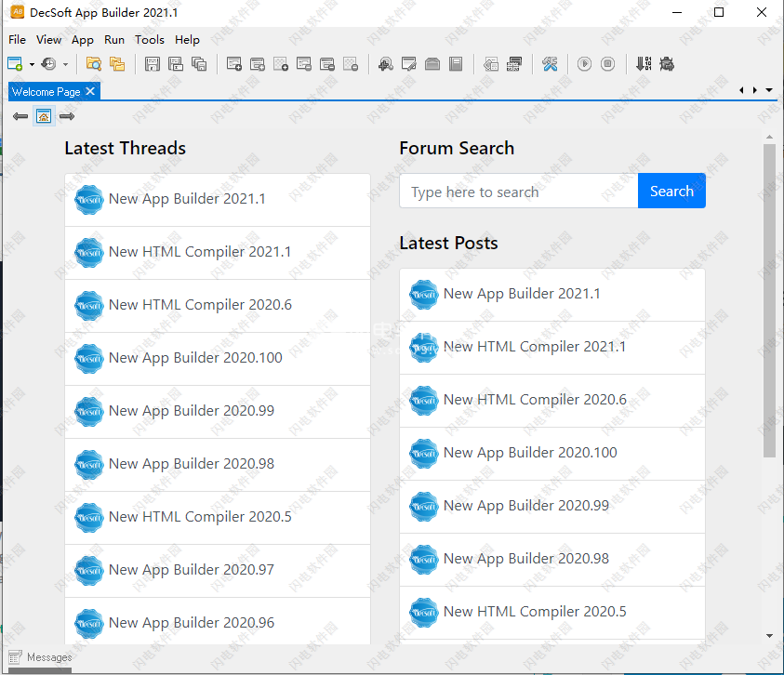Close the Welcome Page tab
The height and width of the screenshot is (675, 784).
click(90, 91)
